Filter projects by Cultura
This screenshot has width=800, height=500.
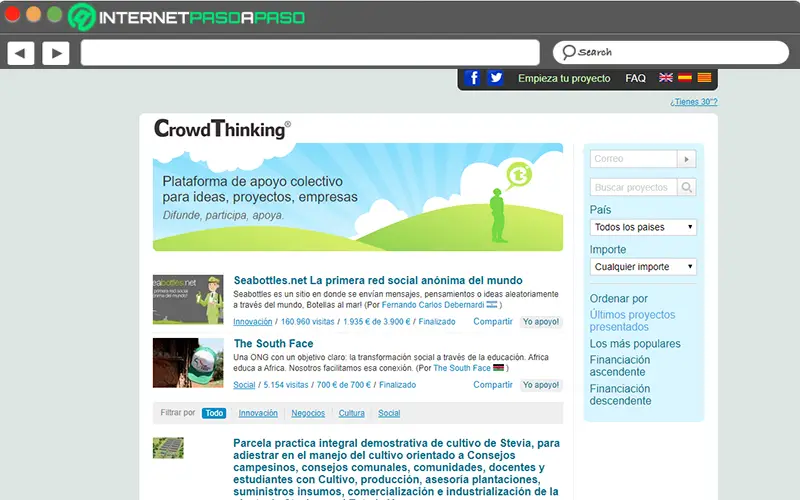(352, 413)
